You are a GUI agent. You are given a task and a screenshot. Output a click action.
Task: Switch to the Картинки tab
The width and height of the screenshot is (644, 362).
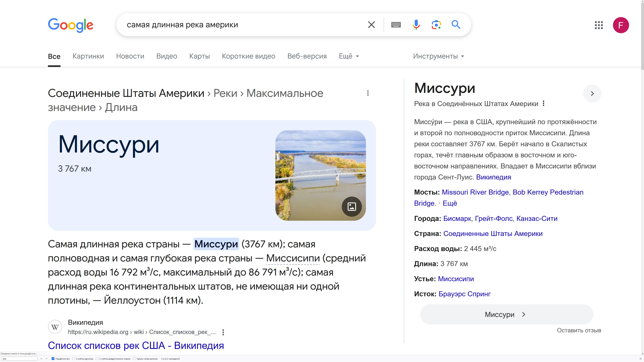[x=88, y=56]
